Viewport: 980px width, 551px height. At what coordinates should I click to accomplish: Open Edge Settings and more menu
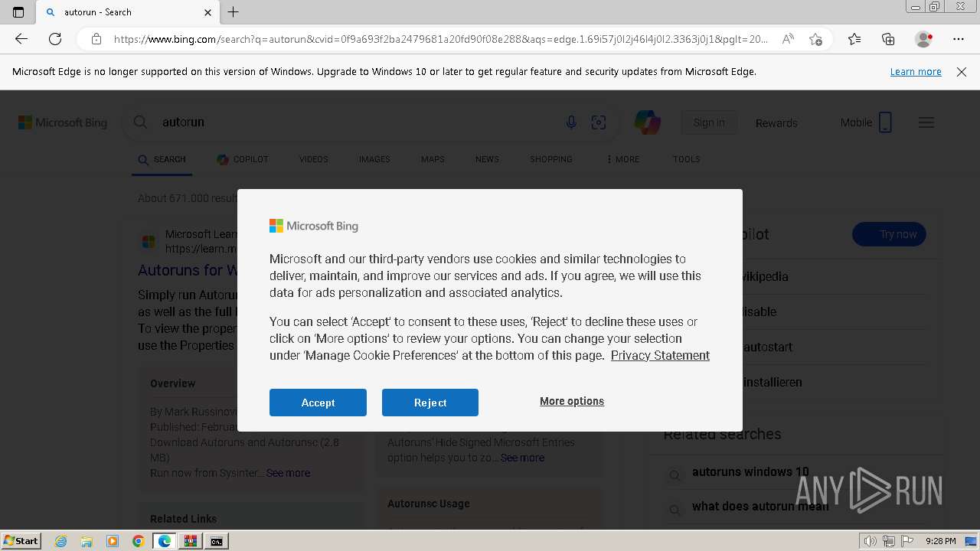click(x=959, y=39)
